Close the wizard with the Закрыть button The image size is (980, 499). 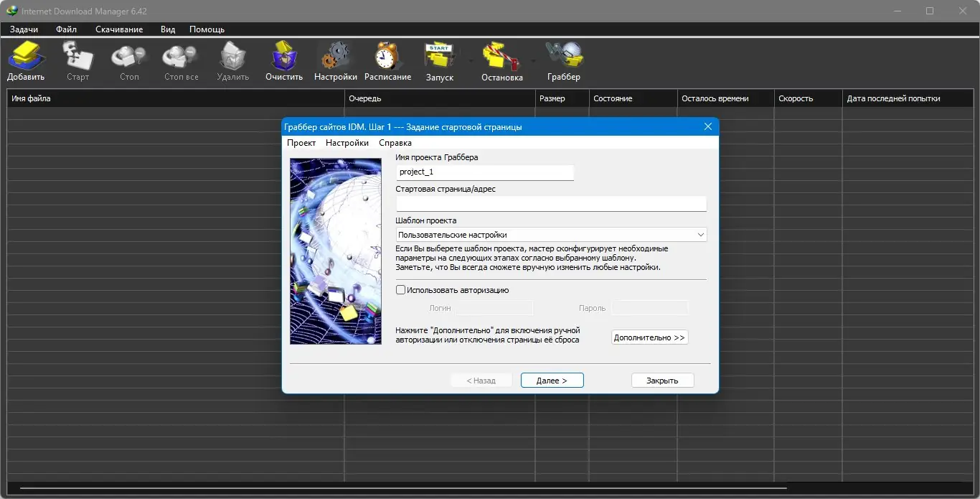[x=662, y=380]
